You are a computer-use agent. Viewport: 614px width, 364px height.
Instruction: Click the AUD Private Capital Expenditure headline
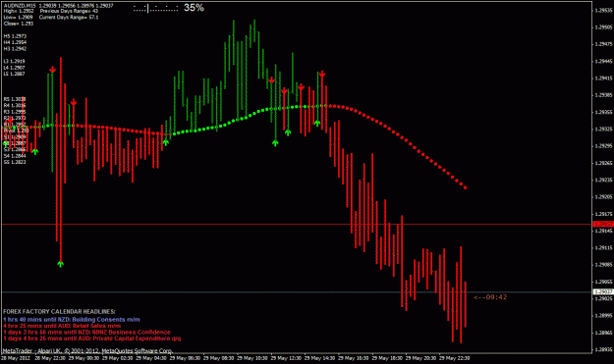92,338
